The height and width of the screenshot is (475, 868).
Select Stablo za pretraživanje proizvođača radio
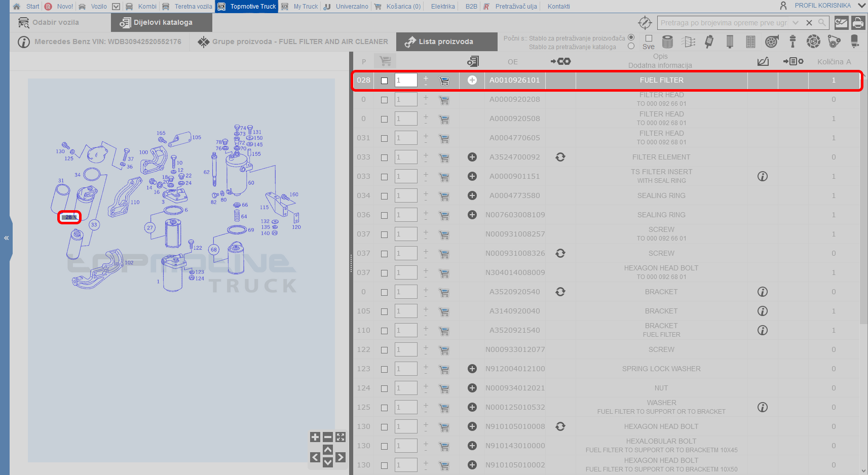631,37
